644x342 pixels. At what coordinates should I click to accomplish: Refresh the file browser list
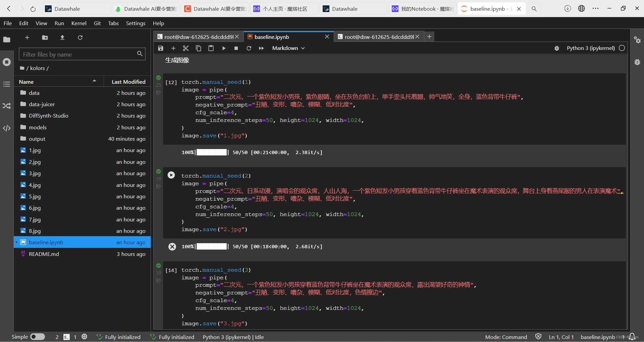tap(80, 38)
